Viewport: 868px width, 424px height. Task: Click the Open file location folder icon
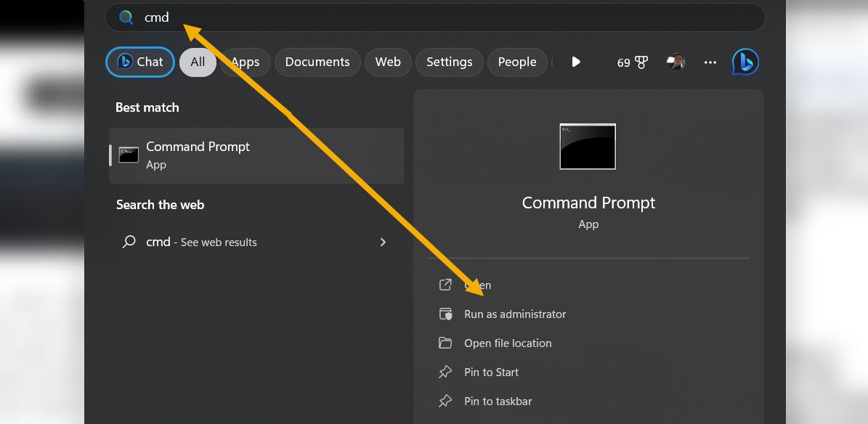pos(445,343)
